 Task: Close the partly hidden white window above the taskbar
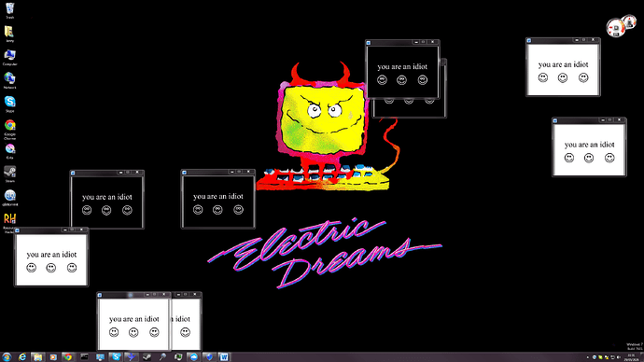pyautogui.click(x=195, y=294)
